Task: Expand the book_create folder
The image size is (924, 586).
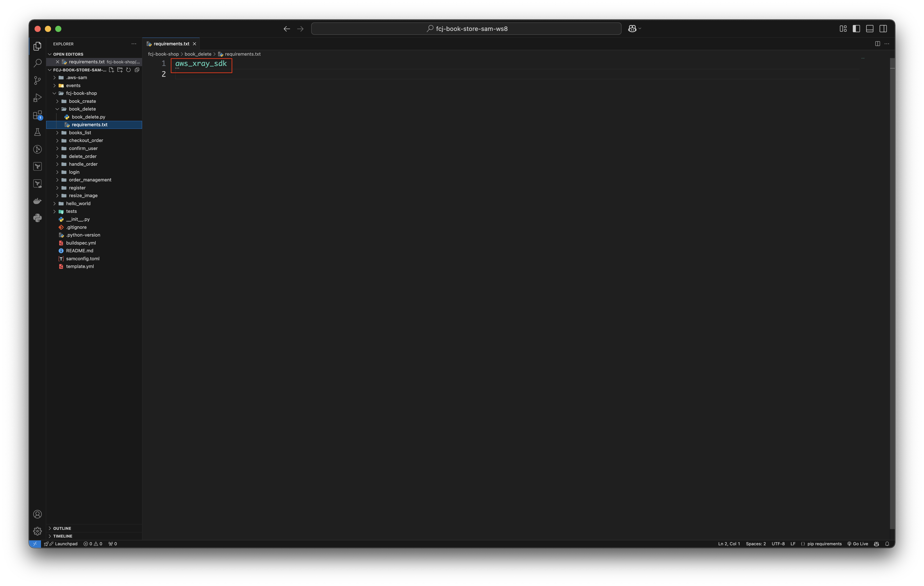Action: (57, 101)
